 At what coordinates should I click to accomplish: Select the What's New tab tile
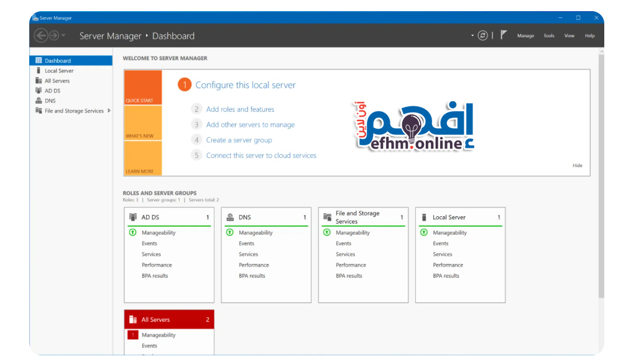pyautogui.click(x=142, y=123)
